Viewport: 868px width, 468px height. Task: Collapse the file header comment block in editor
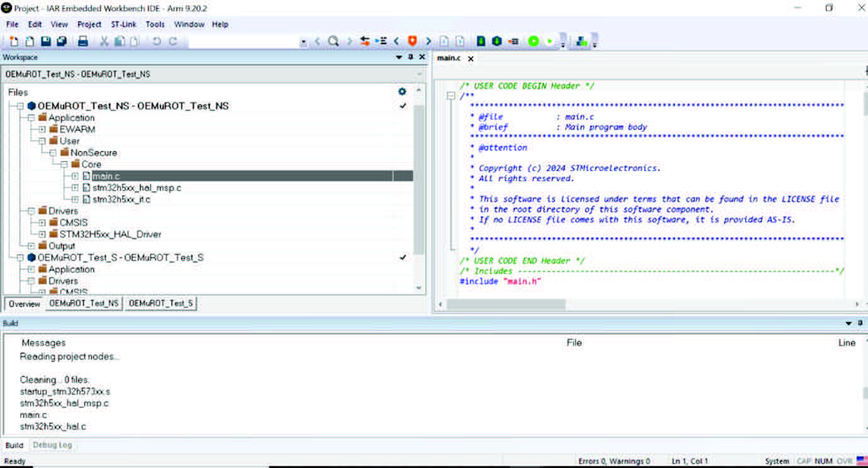[450, 96]
